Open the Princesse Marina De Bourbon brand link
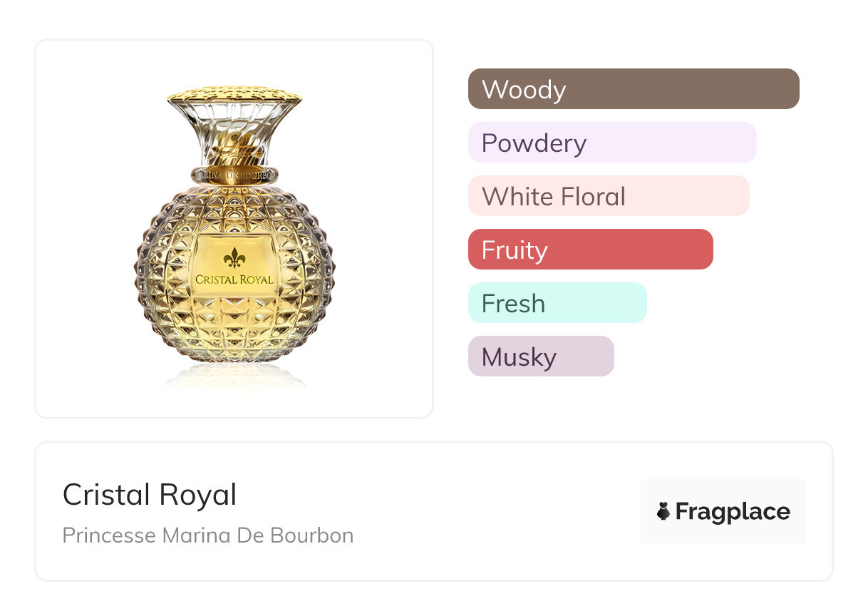The width and height of the screenshot is (868, 616). click(207, 535)
